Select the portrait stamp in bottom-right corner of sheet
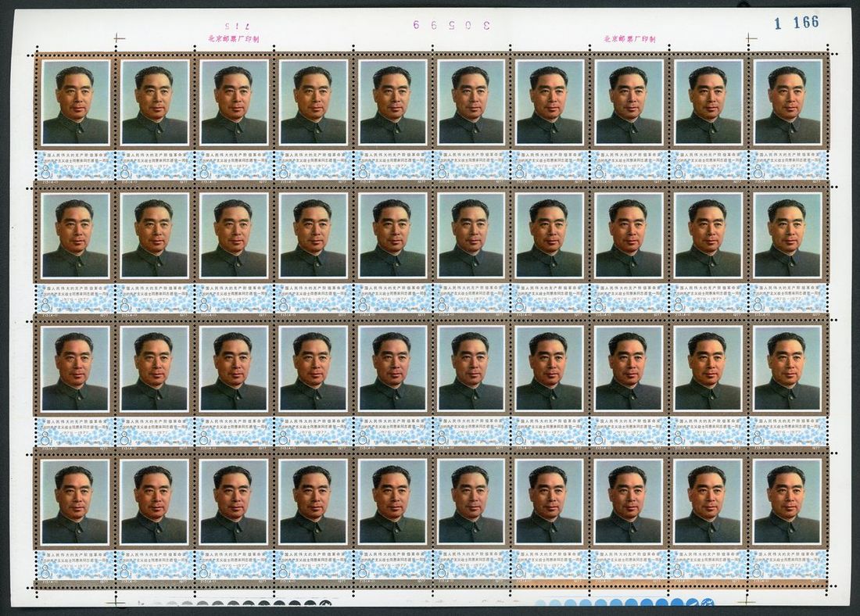860x616 pixels. (x=788, y=502)
